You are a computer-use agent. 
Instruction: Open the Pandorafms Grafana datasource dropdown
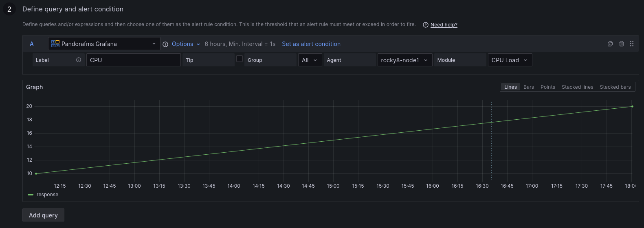coord(104,44)
